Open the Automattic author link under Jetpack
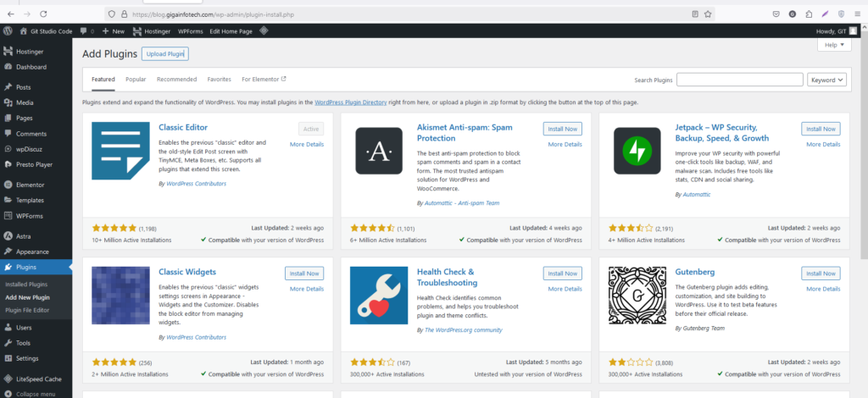This screenshot has height=398, width=868. point(697,195)
